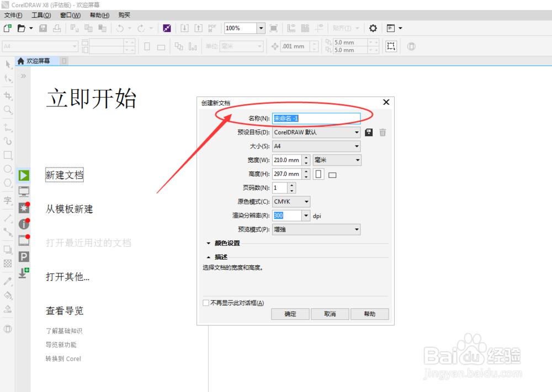This screenshot has width=552, height=392.
Task: Click the width 210.0 mm field
Action: (287, 160)
